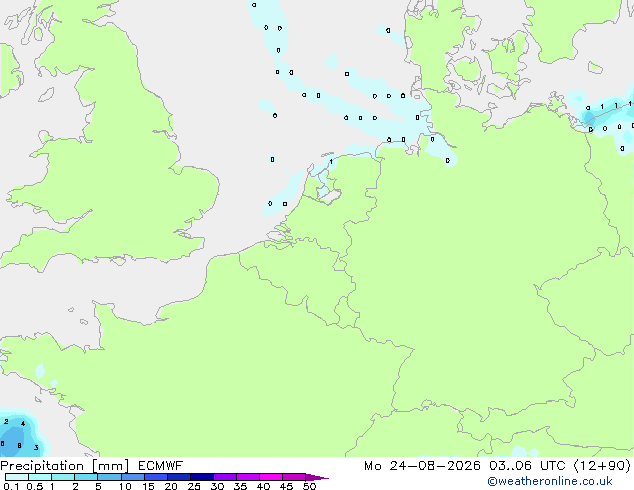Pick the legend swatch between 10 and 15
This screenshot has height=490, width=634.
(x=133, y=477)
